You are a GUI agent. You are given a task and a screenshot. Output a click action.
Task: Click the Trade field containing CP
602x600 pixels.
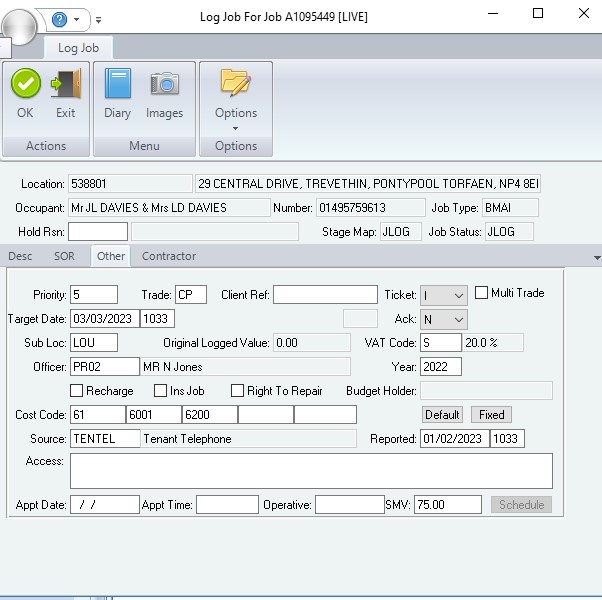[191, 295]
